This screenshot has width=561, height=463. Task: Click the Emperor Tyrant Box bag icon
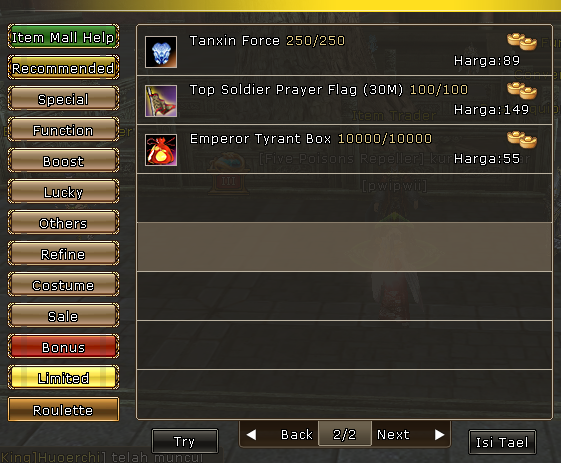(x=161, y=150)
